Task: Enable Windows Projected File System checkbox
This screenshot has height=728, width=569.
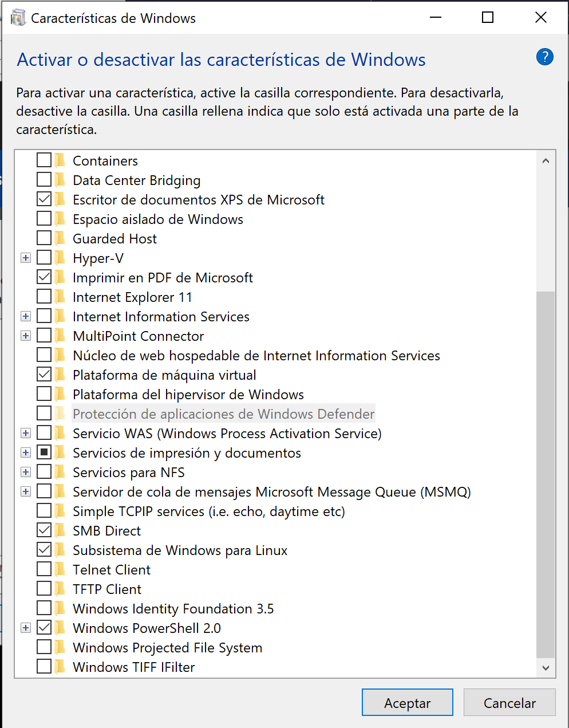Action: [x=44, y=647]
